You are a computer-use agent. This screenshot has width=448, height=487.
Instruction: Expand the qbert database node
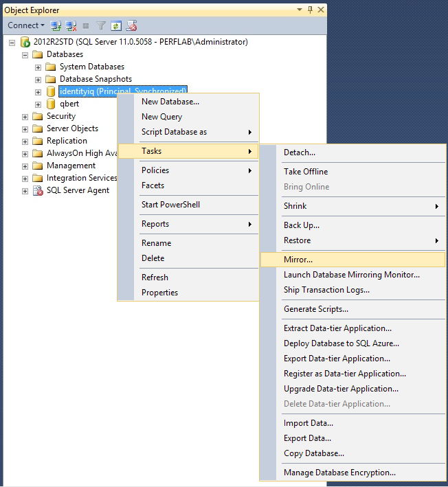coord(38,104)
